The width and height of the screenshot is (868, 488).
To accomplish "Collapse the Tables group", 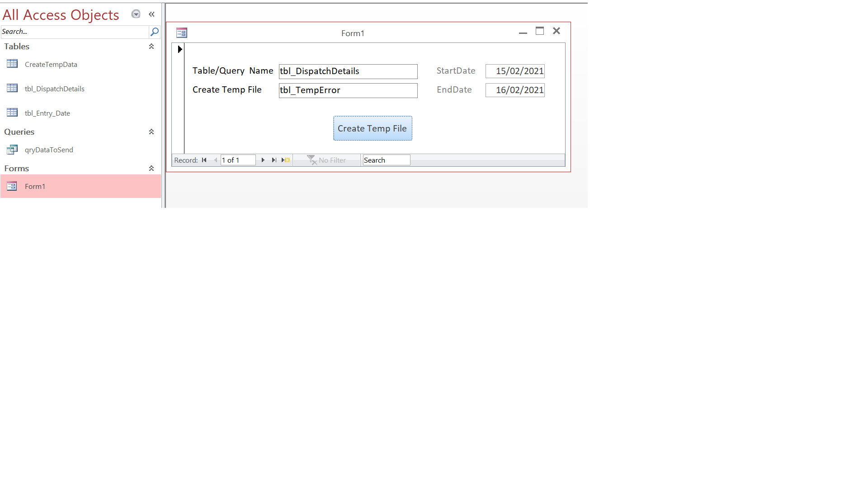I will point(151,47).
